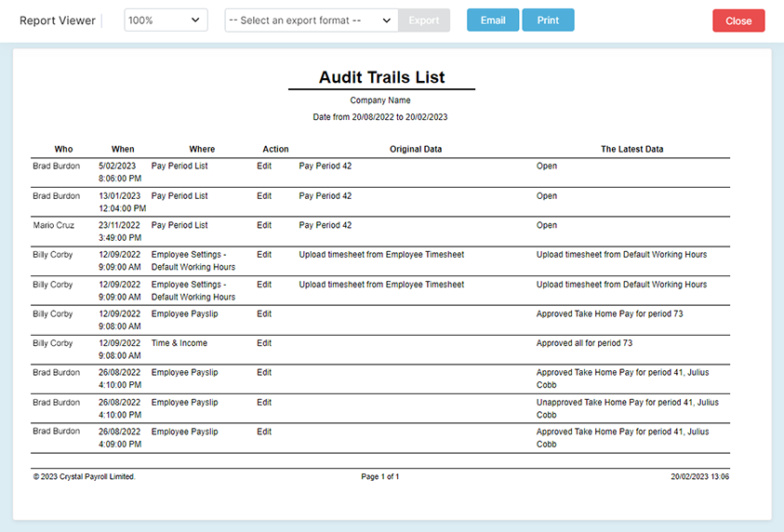Click the 26/08/2022 4:09:00 PM timestamp

coord(120,438)
